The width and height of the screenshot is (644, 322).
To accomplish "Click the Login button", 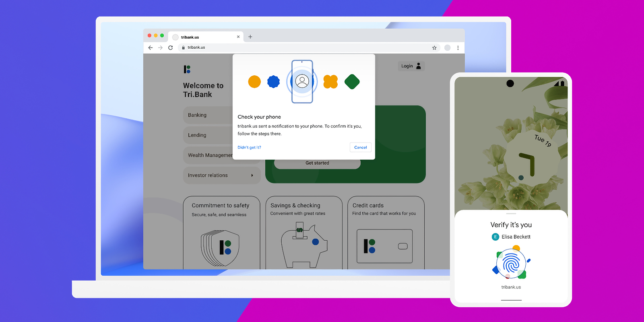I will pyautogui.click(x=411, y=66).
